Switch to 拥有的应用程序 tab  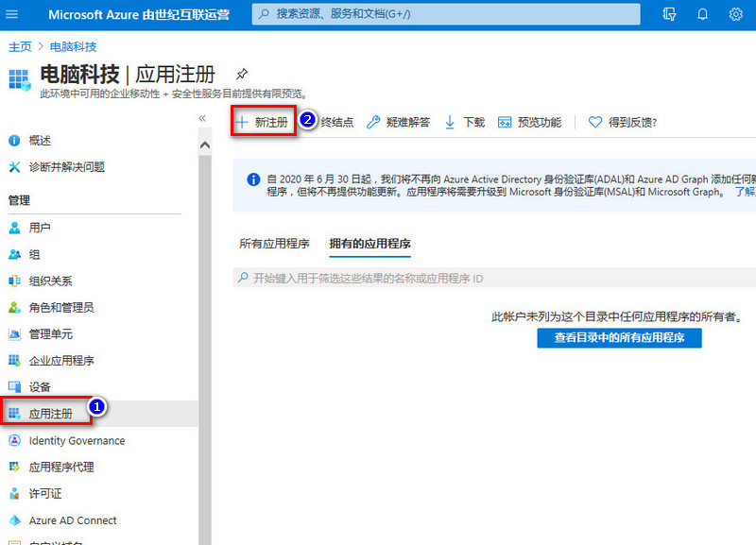click(x=369, y=244)
